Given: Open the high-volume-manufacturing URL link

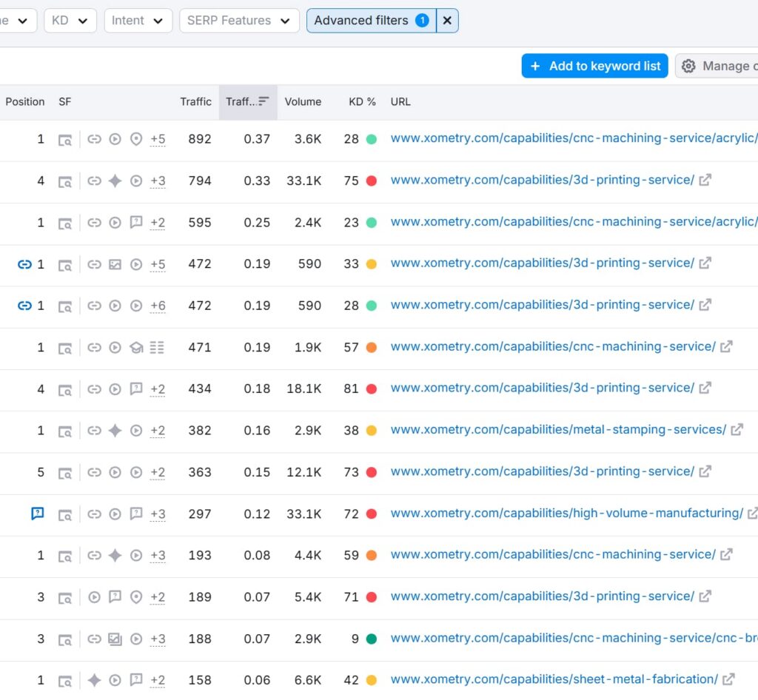Looking at the screenshot, I should pos(566,513).
